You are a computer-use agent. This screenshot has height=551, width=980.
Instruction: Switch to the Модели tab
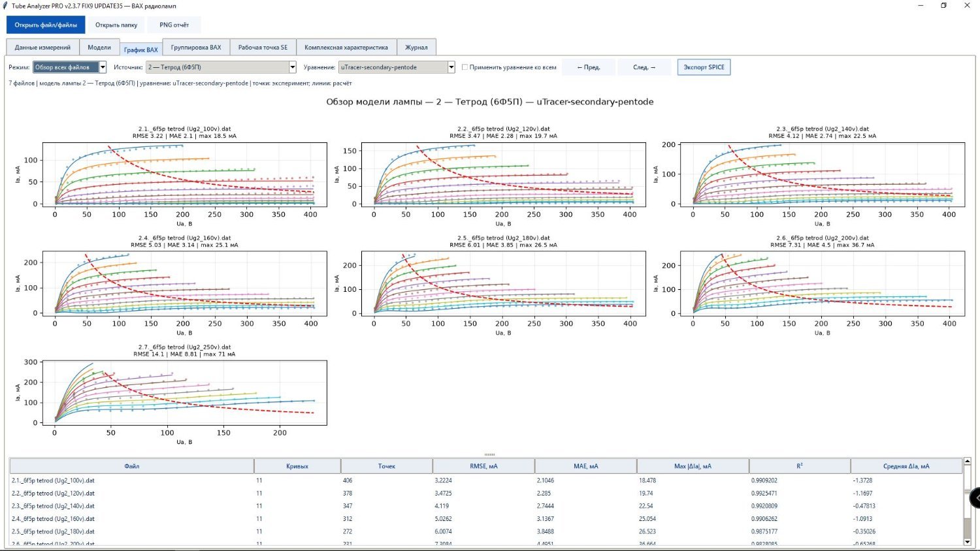tap(99, 47)
